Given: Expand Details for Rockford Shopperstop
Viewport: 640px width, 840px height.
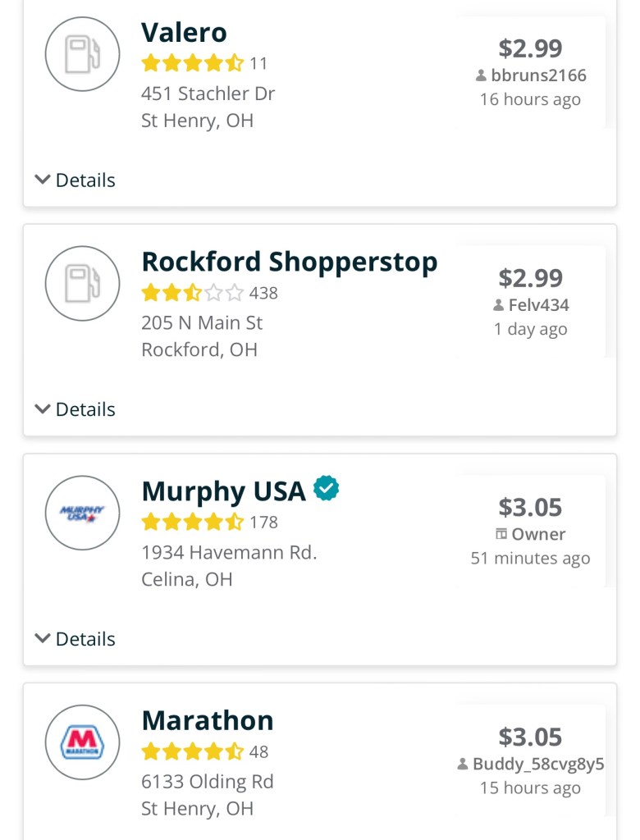Looking at the screenshot, I should pyautogui.click(x=75, y=409).
